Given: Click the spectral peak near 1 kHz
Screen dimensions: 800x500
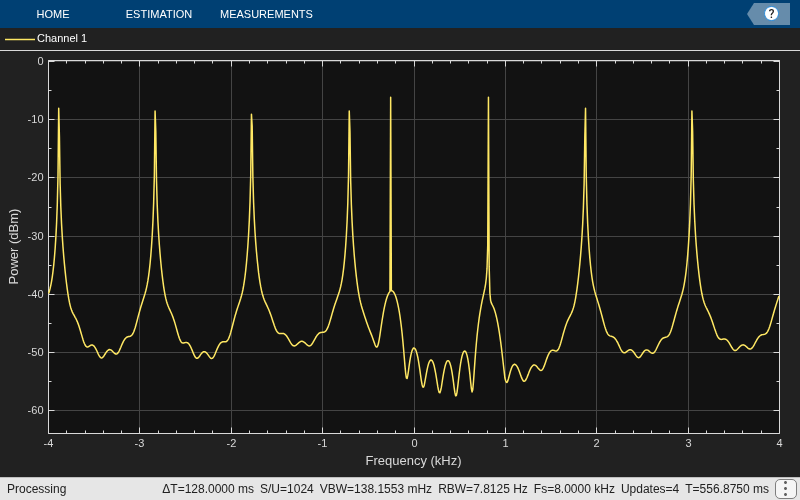Looking at the screenshot, I should (488, 97).
